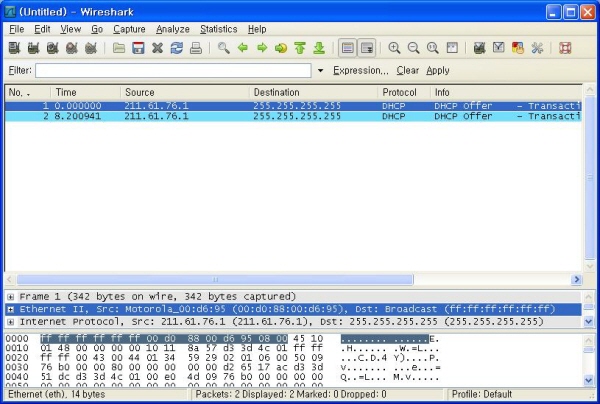Go to a specific packet number
The height and width of the screenshot is (404, 600).
coord(281,48)
